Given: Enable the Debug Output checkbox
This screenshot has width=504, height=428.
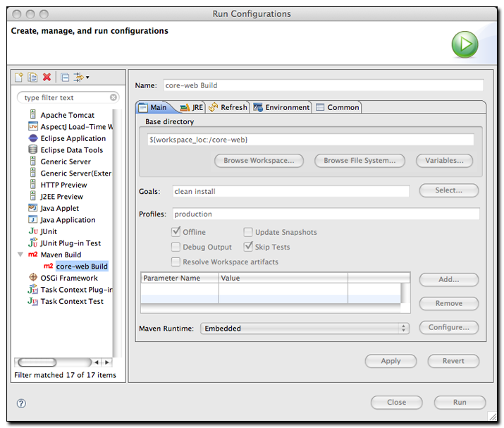Looking at the screenshot, I should tap(176, 247).
